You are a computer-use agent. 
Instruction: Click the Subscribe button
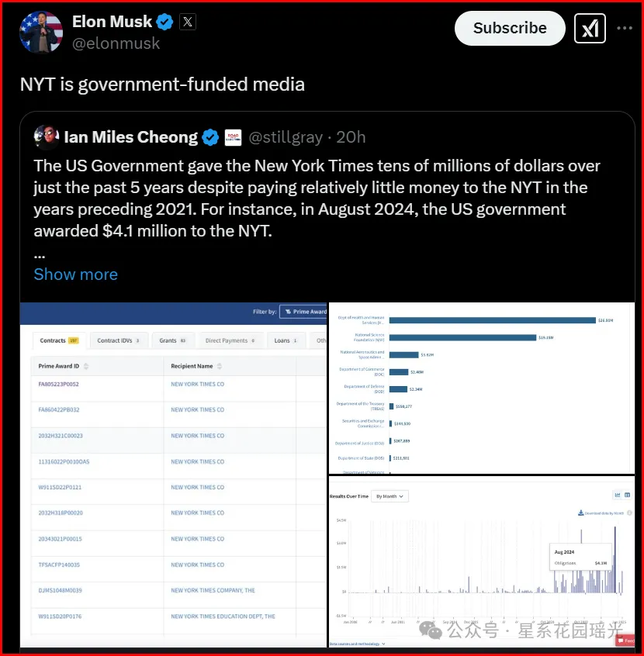(510, 28)
